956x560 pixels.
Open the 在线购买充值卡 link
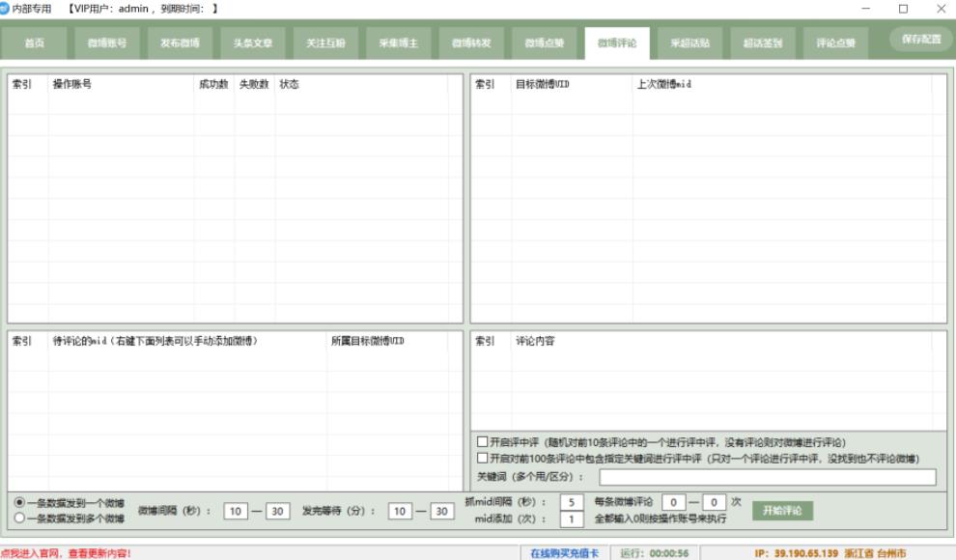(565, 553)
